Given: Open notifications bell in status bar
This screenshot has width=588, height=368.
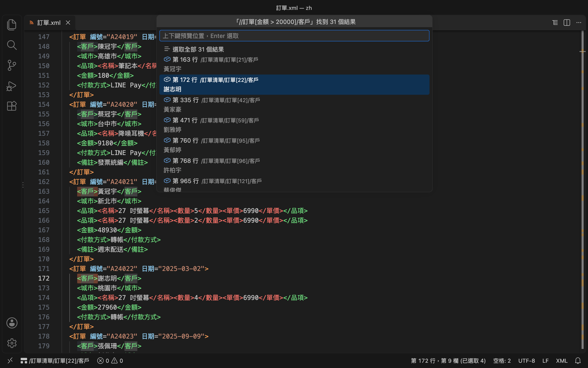Looking at the screenshot, I should (x=578, y=360).
